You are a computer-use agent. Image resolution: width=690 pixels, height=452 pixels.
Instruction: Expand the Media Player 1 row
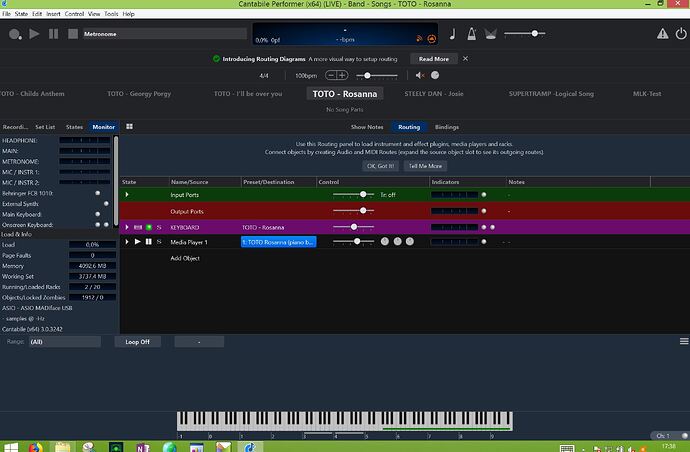(127, 242)
